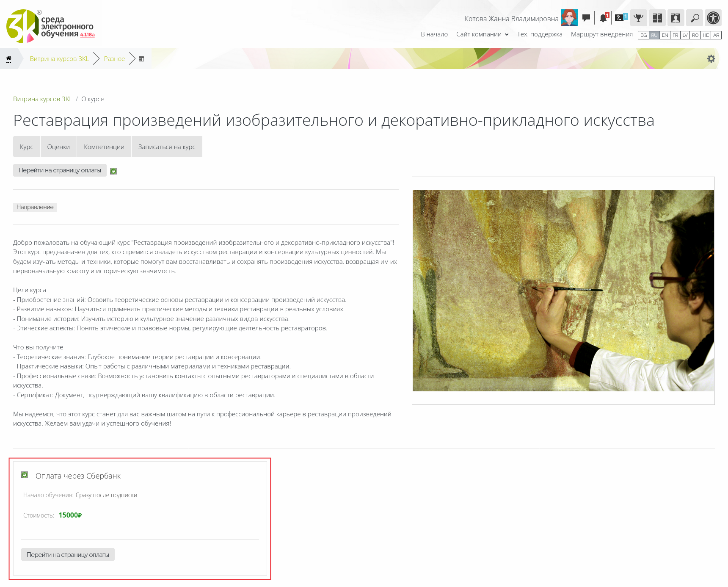Open the trophy achievements icon
This screenshot has height=587, width=728.
pos(639,18)
